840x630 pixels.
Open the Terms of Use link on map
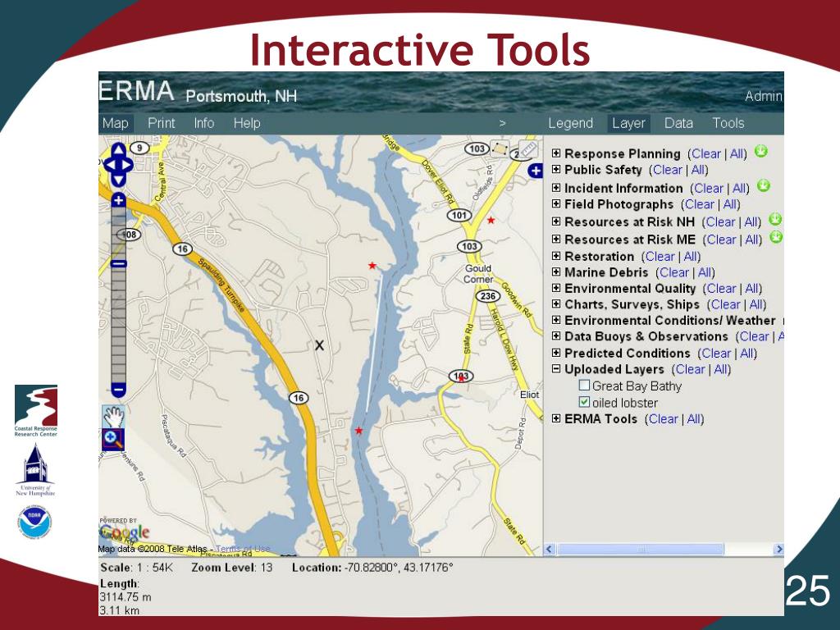coord(243,549)
